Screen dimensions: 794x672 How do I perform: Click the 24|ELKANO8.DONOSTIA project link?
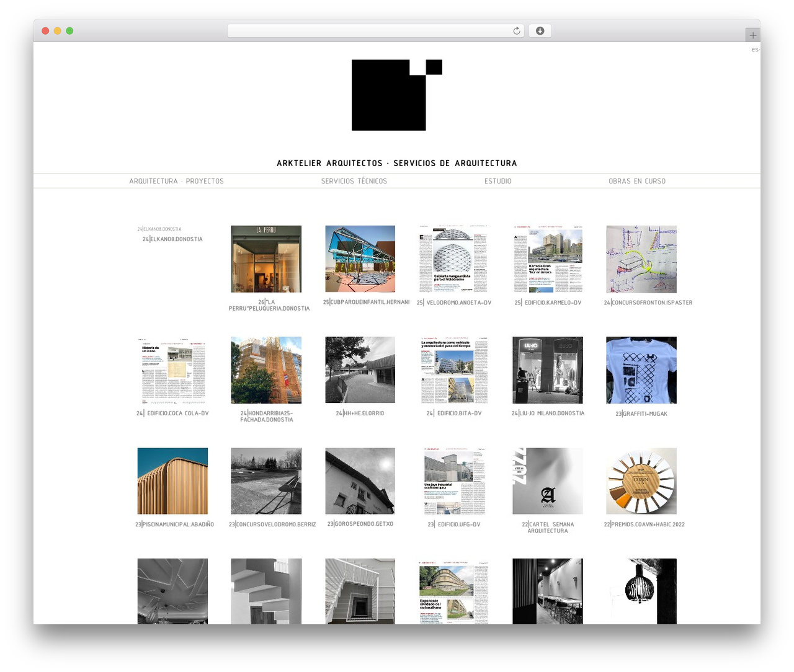click(172, 239)
